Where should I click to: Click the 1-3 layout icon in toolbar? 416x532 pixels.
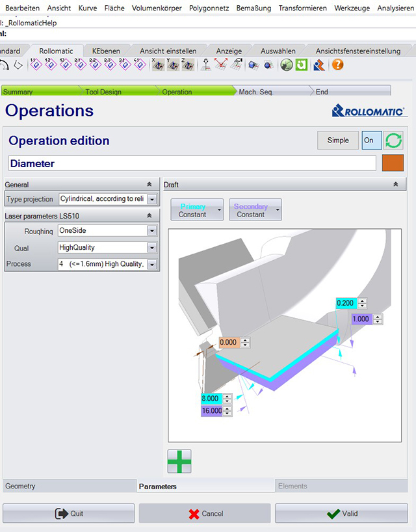66,64
